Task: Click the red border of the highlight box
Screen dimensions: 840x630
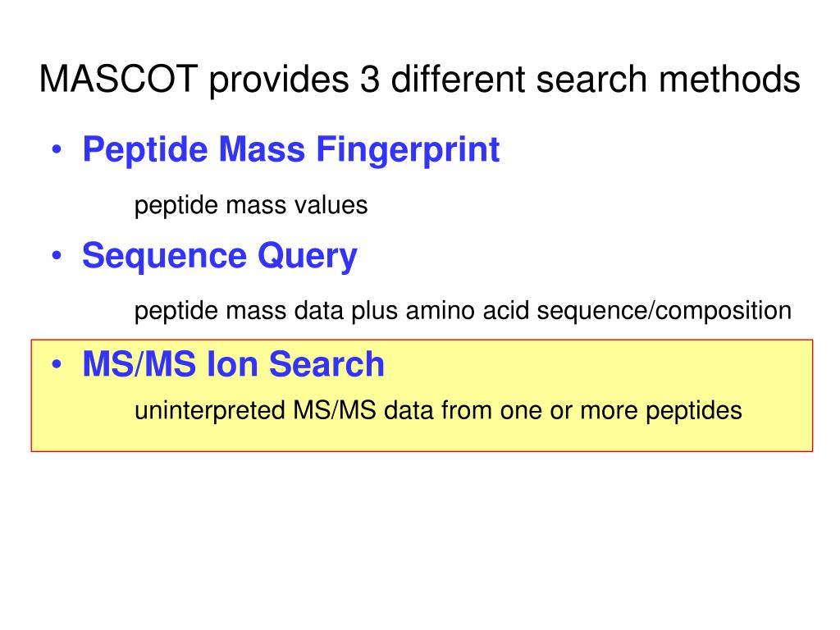Action: click(422, 340)
